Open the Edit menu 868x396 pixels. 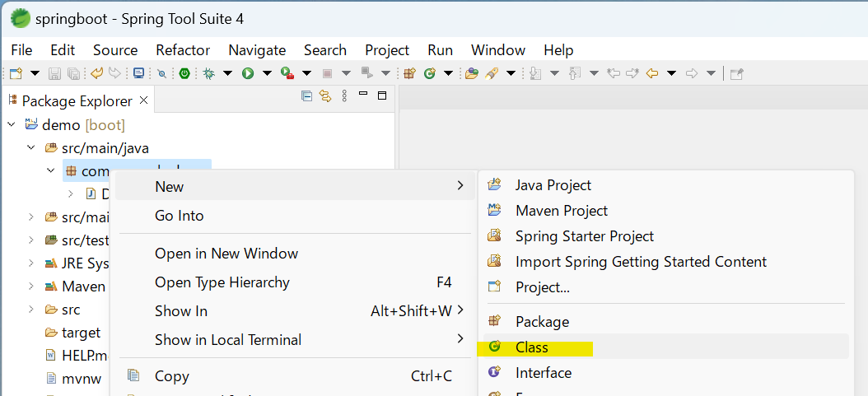coord(63,49)
